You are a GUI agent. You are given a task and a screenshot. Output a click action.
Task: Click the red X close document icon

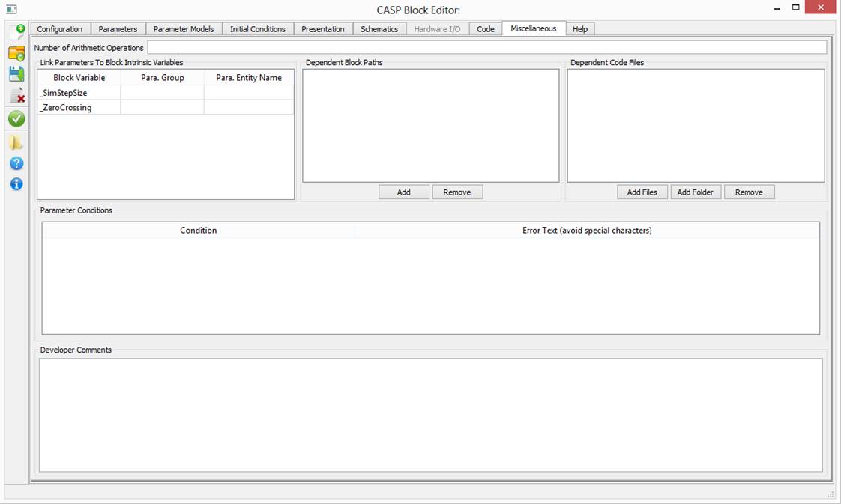[x=16, y=96]
